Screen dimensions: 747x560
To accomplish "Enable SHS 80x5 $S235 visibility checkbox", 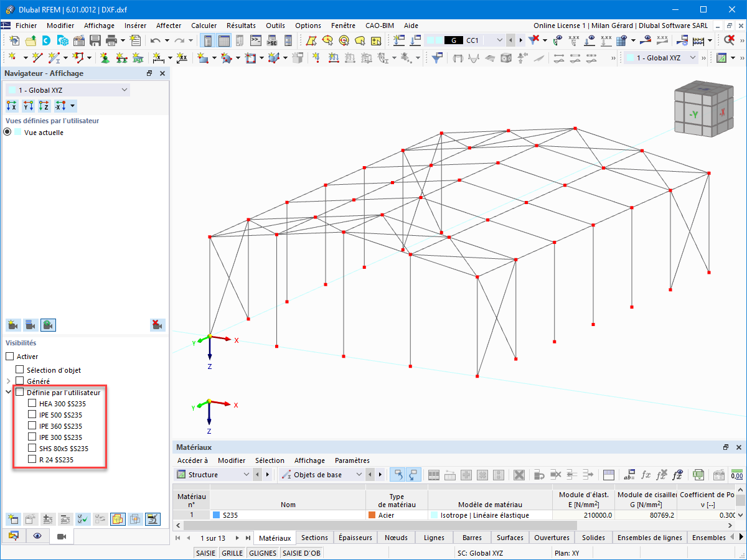I will [x=32, y=449].
